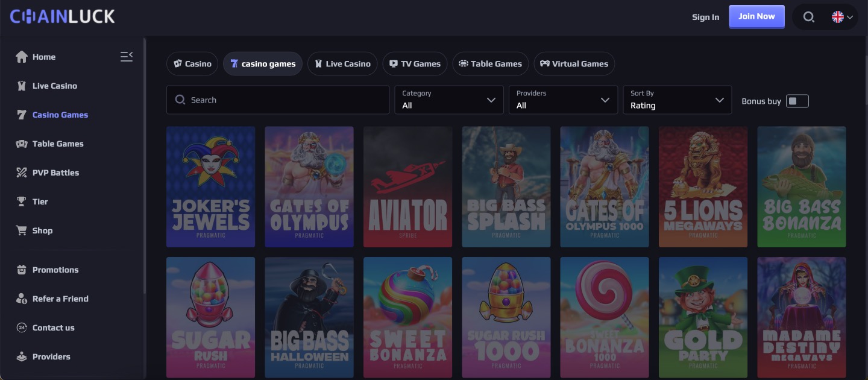Open the Category dropdown
Viewport: 868px width, 380px height.
[x=449, y=100]
